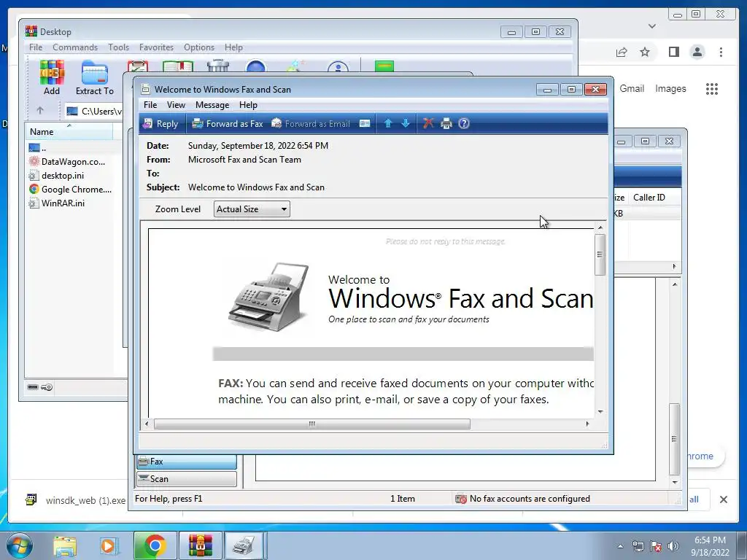The image size is (747, 560).
Task: Open File menu in Fax and Scan message window
Action: pos(150,105)
